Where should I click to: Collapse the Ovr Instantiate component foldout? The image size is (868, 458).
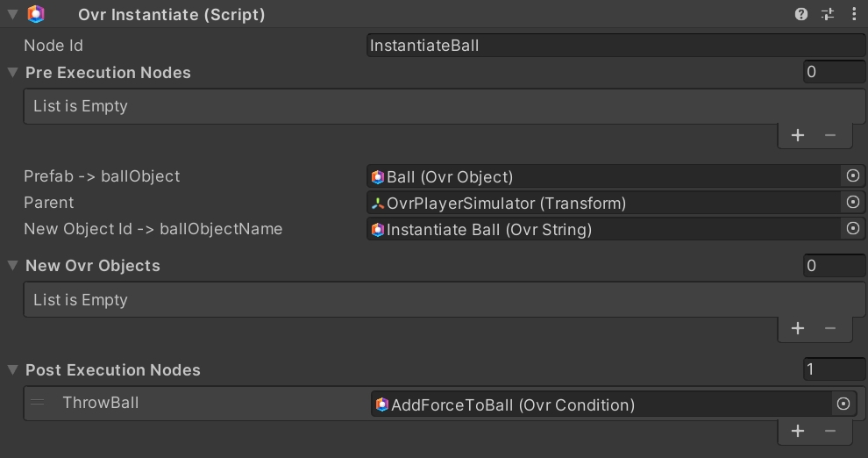[x=12, y=14]
